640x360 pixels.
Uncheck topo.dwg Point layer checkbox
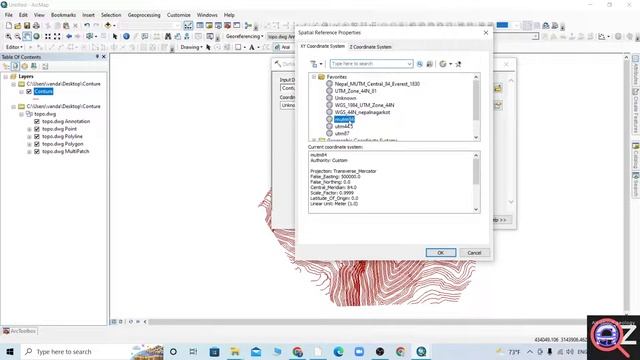click(37, 129)
